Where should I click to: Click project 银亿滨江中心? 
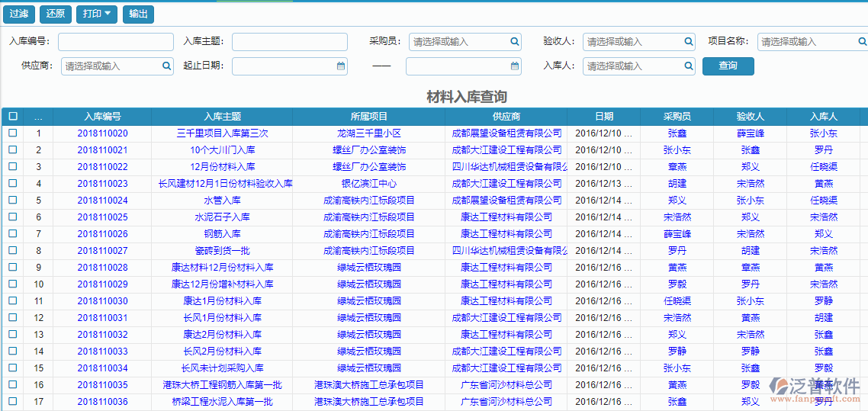point(369,184)
